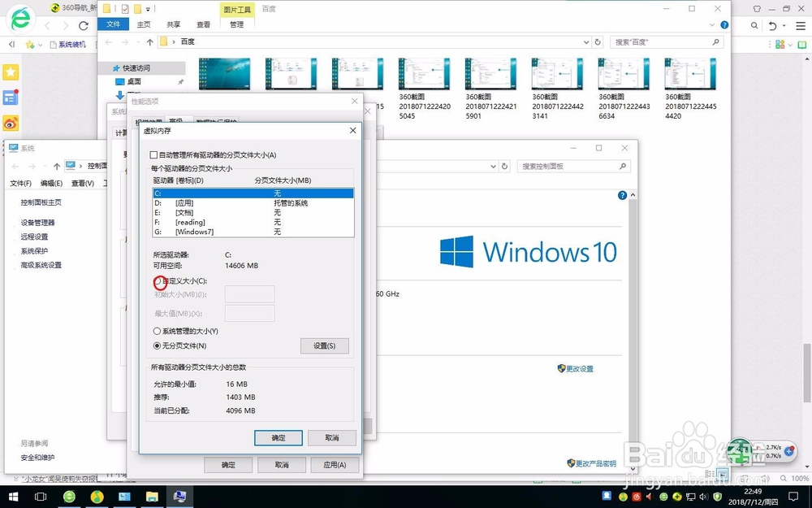Open the 主页 ribbon tab
Viewport: 812px width, 508px height.
click(144, 24)
